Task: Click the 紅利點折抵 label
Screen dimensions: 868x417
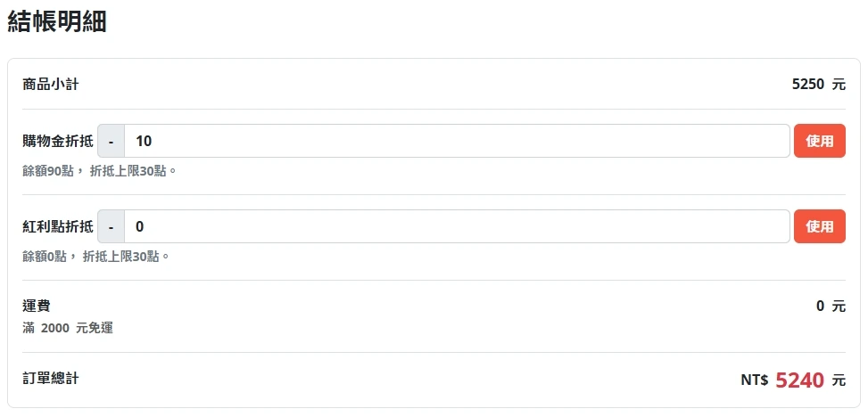Action: [x=57, y=226]
